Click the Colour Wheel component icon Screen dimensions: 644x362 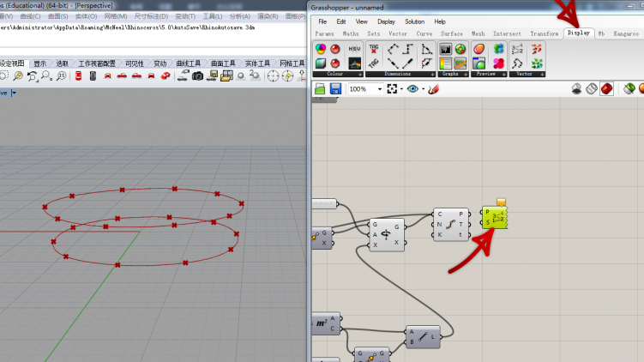(x=321, y=49)
